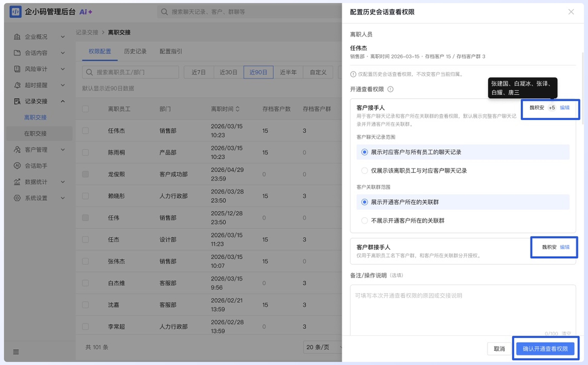Open 在职交接 submenu item
This screenshot has width=588, height=365.
(35, 134)
